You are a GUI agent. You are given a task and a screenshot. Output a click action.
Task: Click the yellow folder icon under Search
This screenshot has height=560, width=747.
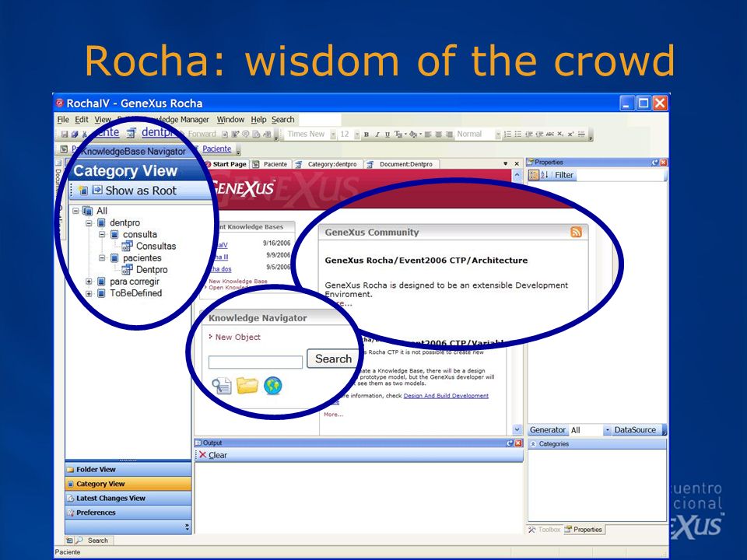point(247,386)
